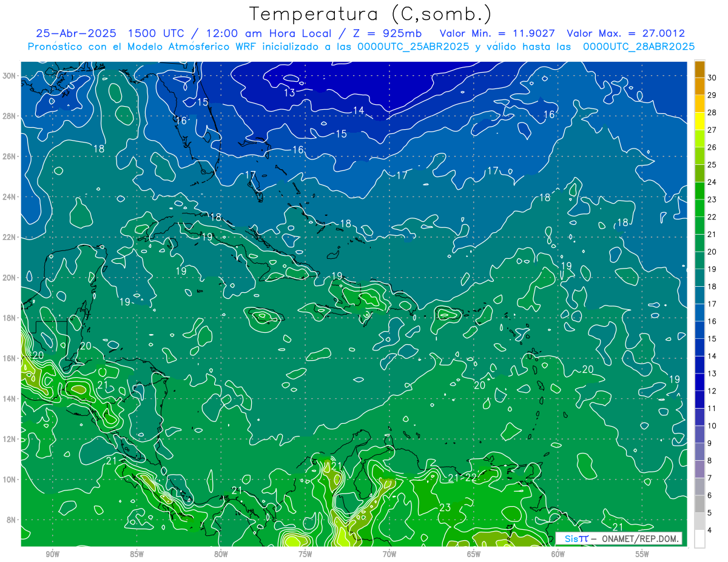Click the "30" value in the color scale
This screenshot has height=562, width=728.
coord(712,78)
